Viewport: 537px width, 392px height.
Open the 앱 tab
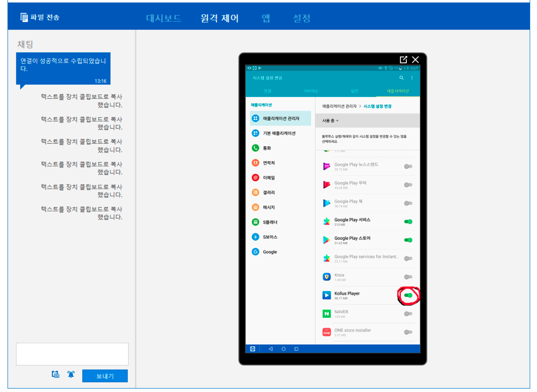266,18
